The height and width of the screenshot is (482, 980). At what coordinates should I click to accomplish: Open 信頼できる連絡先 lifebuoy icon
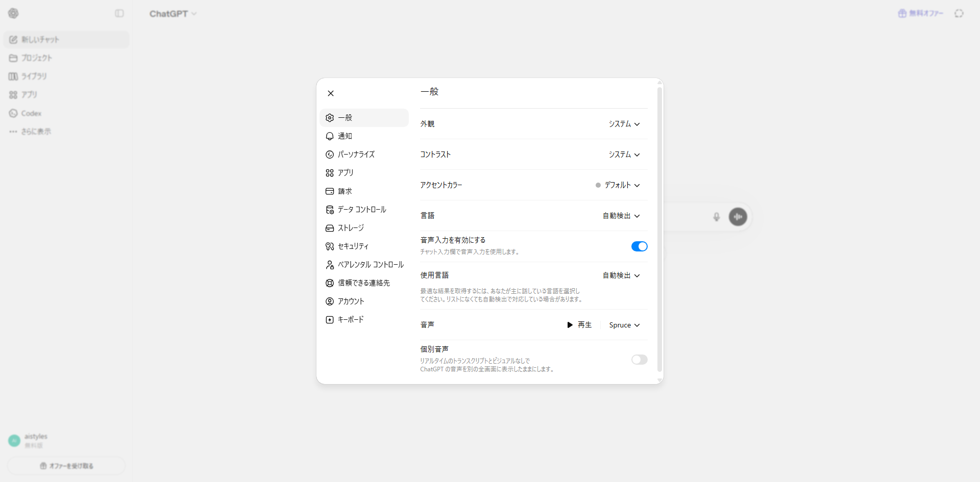coord(330,283)
